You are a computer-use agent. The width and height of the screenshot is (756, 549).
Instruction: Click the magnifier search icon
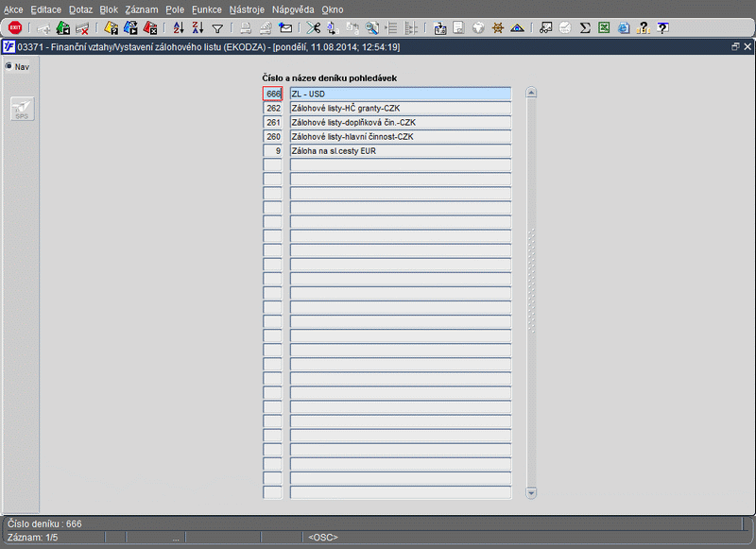[371, 28]
